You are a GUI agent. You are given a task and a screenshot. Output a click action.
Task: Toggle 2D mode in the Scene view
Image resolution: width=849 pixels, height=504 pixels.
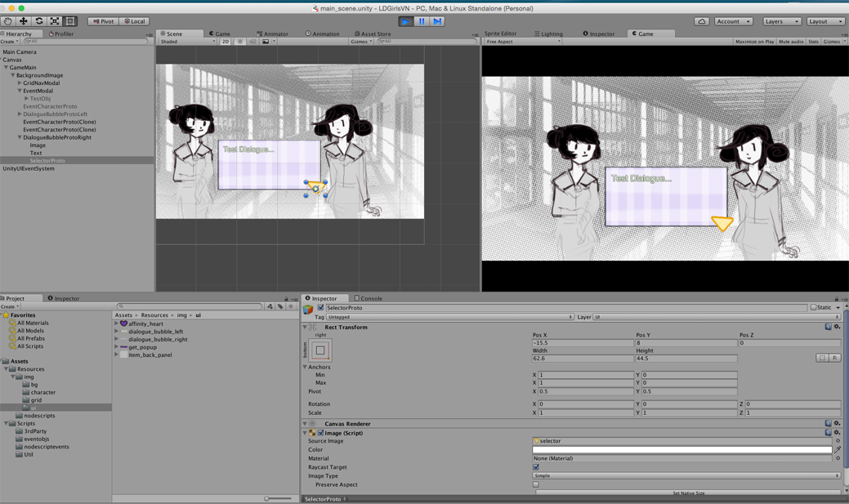226,42
